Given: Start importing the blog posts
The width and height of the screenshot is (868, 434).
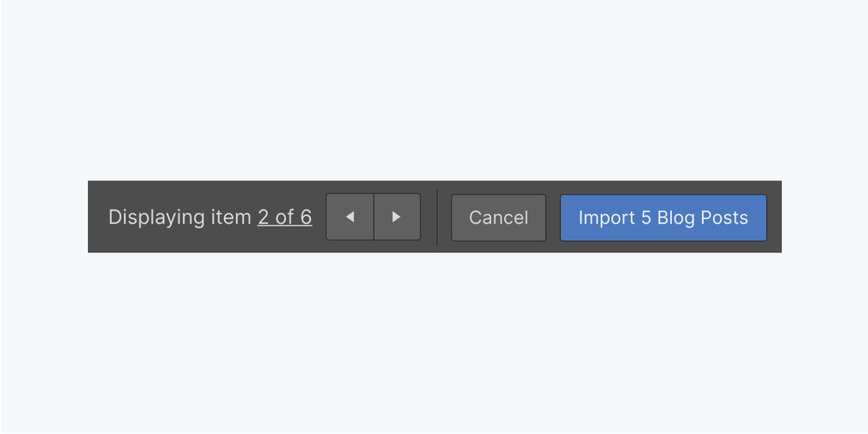Looking at the screenshot, I should coord(663,218).
